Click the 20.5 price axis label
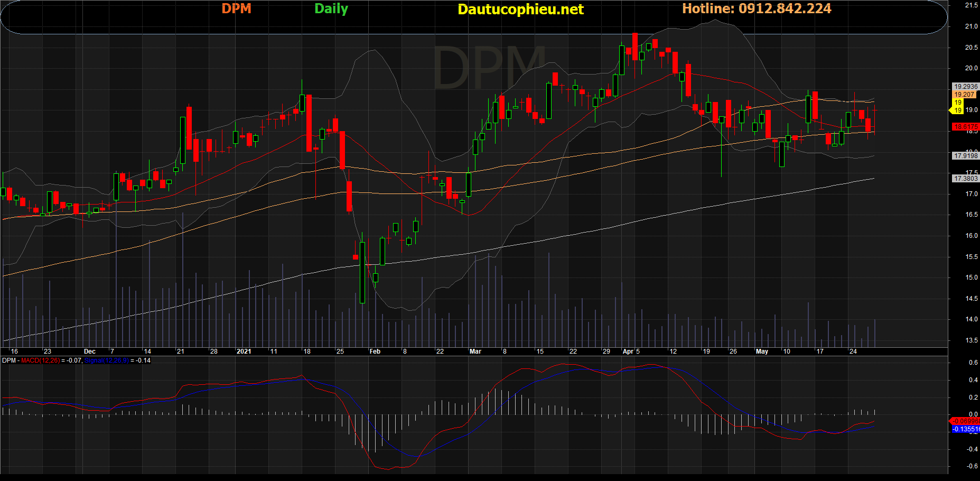This screenshot has width=980, height=481. (x=972, y=48)
